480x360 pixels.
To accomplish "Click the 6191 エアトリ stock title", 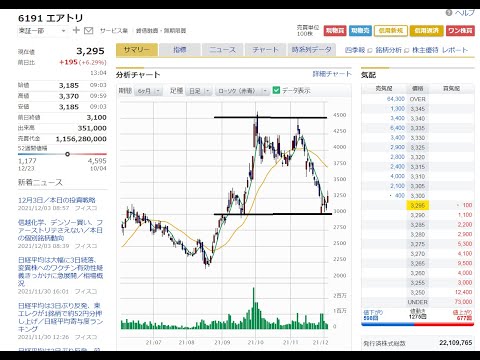I will (50, 18).
